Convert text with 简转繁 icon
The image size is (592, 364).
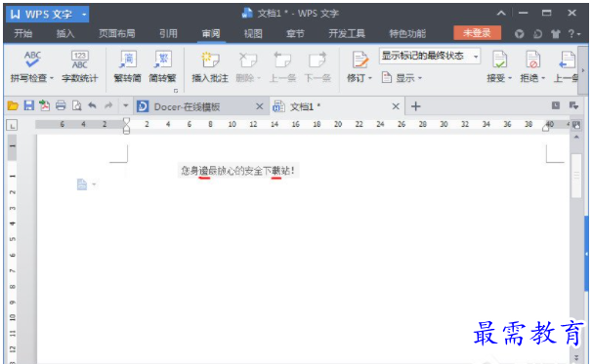tap(162, 66)
